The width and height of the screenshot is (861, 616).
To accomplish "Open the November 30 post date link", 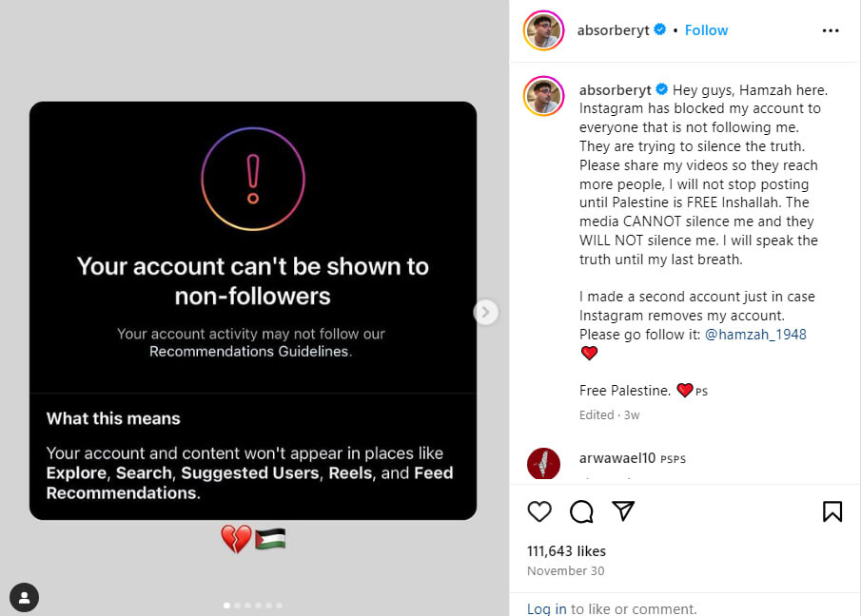I will coord(565,571).
